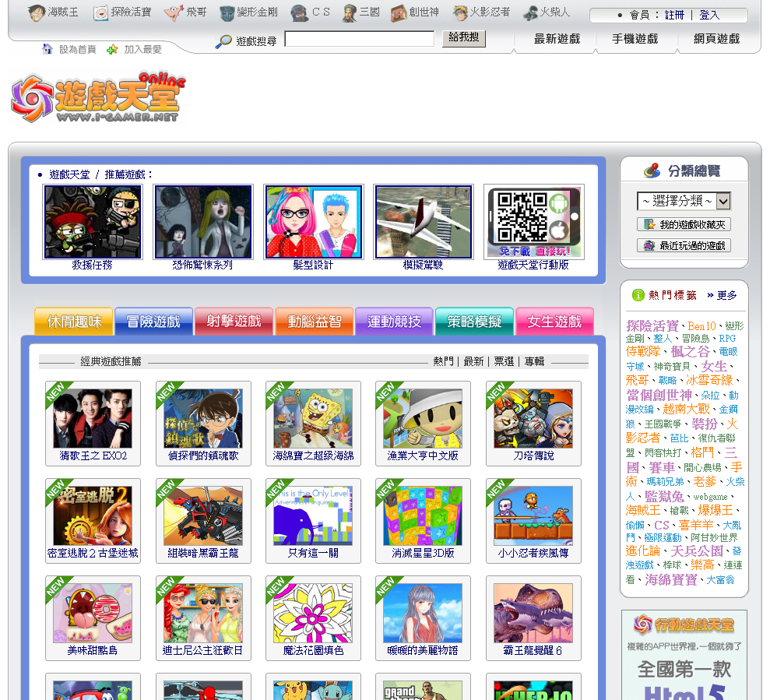The image size is (770, 700).
Task: Click the 註冊 member link
Action: click(x=674, y=16)
